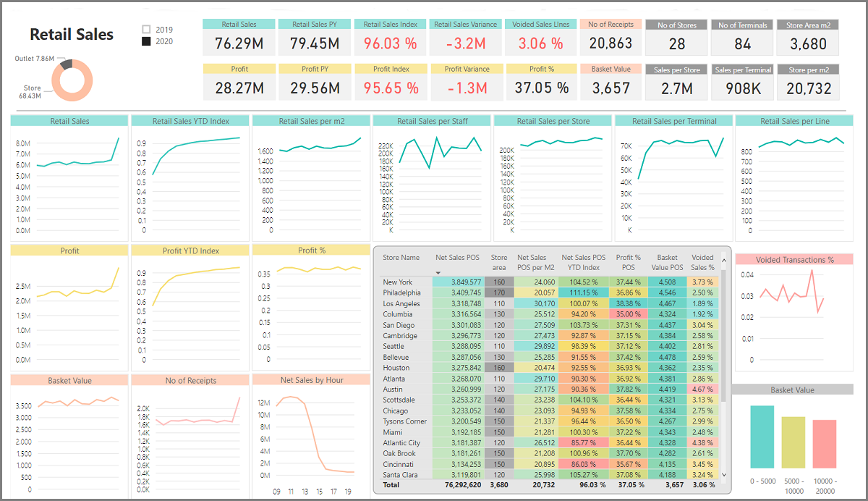
Task: Click the Total row label in the table
Action: tap(391, 485)
